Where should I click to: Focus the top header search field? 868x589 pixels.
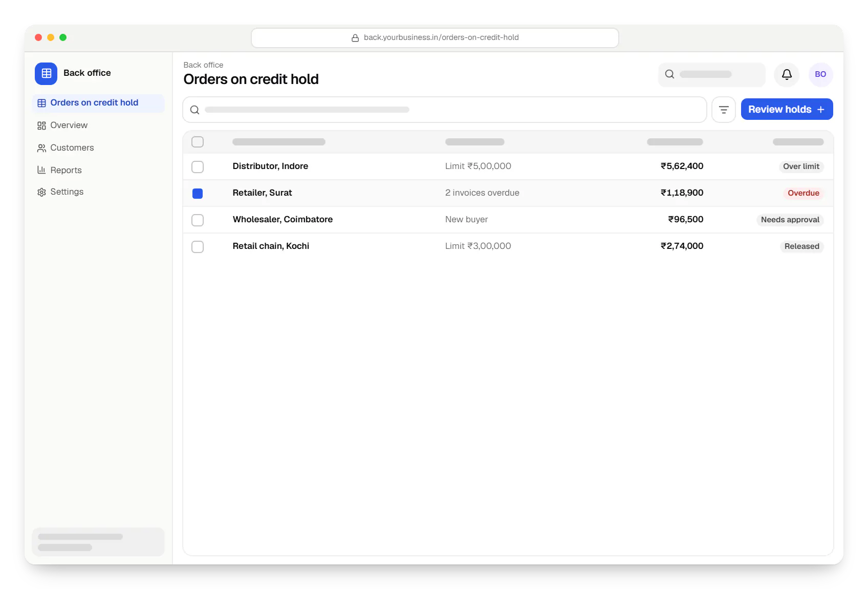tap(712, 75)
